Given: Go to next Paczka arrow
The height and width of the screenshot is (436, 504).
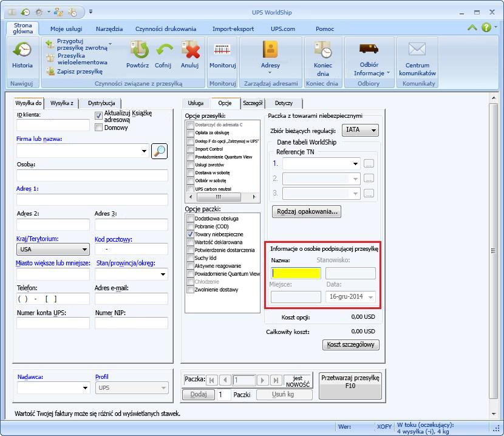Looking at the screenshot, I should point(262,380).
